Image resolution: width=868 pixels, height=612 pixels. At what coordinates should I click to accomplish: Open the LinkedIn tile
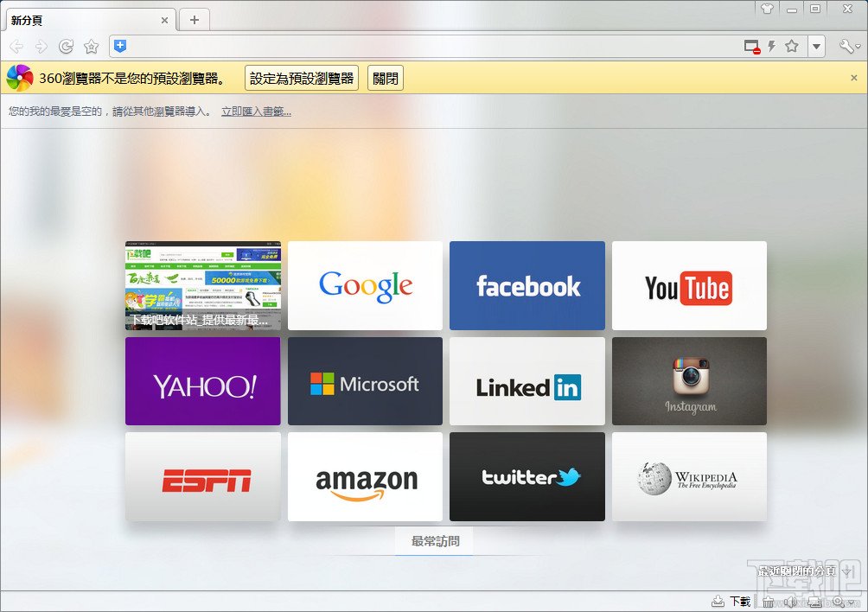(x=527, y=381)
